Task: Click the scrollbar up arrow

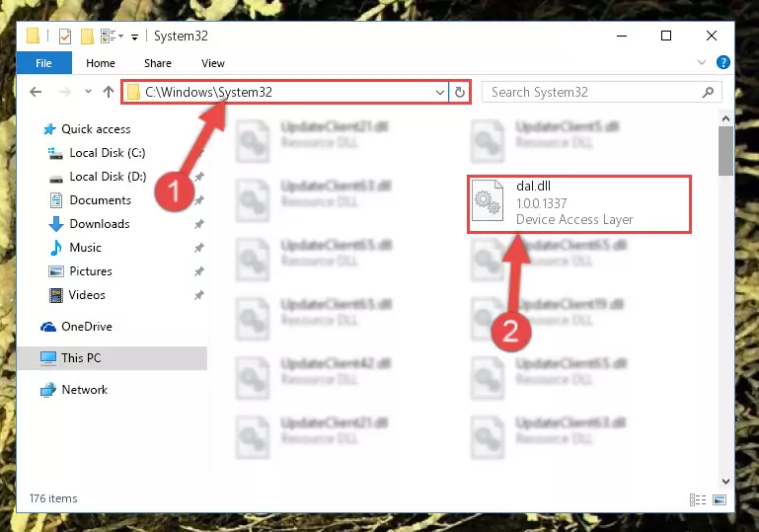Action: [725, 118]
